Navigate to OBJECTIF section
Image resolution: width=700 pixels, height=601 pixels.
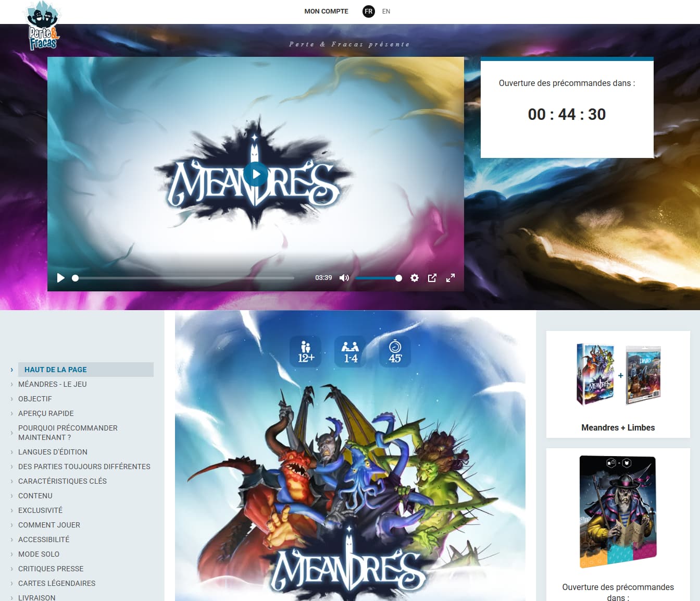click(35, 399)
